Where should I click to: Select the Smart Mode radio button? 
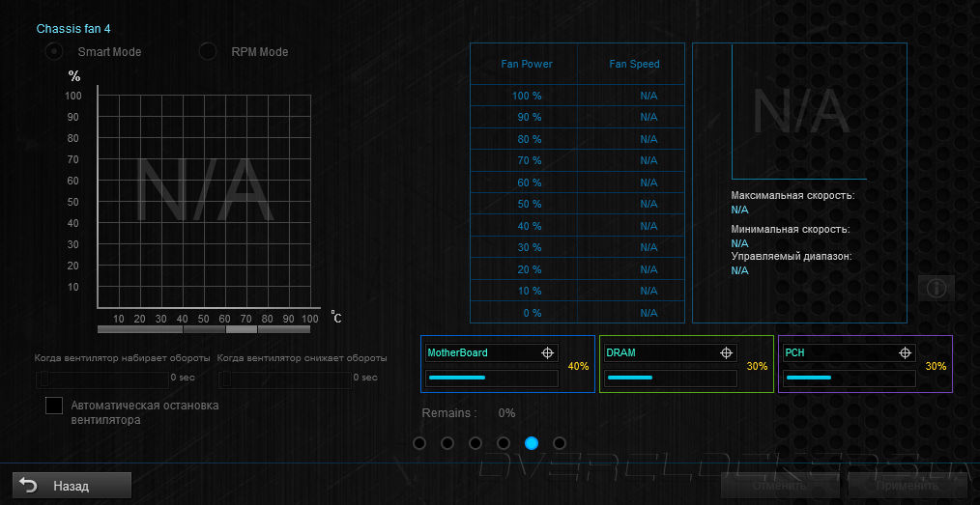click(54, 52)
